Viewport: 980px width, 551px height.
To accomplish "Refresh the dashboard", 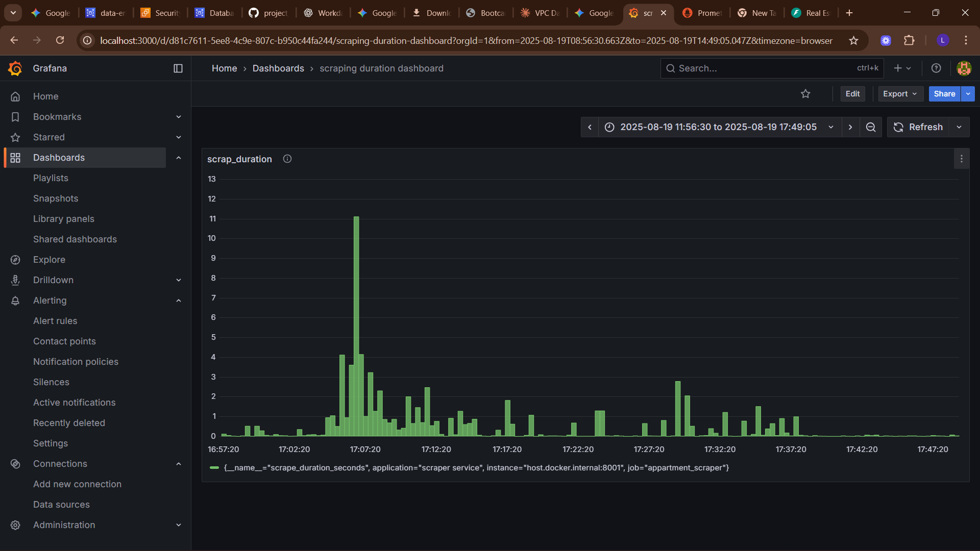I will 918,127.
